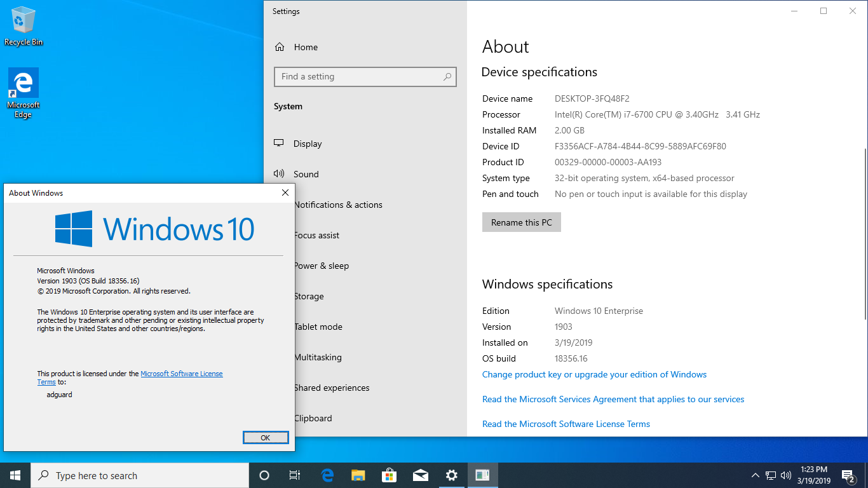Open the Mail app on taskbar
The image size is (868, 488).
pyautogui.click(x=420, y=475)
